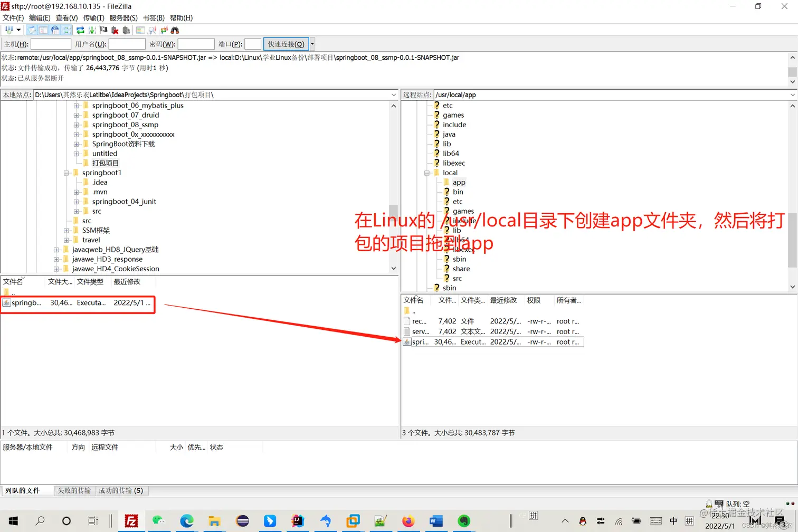
Task: Open the local site path dropdown
Action: click(x=394, y=95)
